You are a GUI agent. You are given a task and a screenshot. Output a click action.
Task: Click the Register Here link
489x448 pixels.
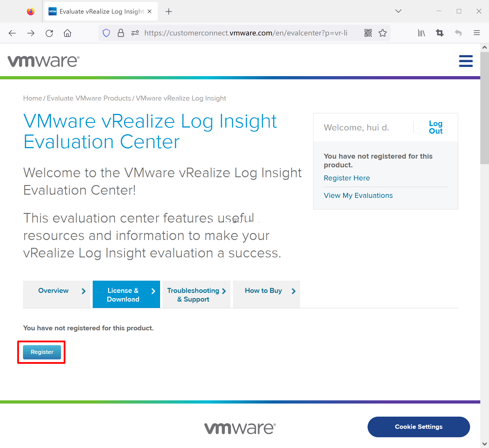click(x=347, y=178)
